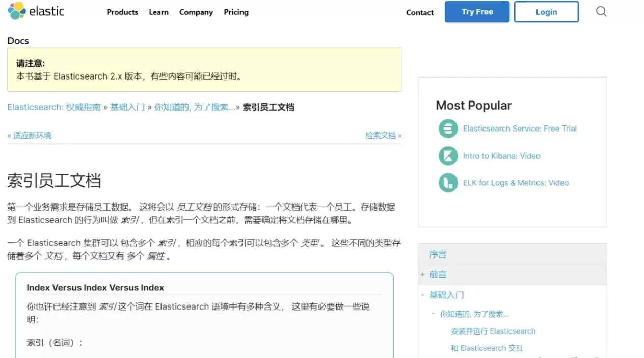
Task: Open 你知道的, 为了搜索... sidebar entry
Action: [474, 314]
